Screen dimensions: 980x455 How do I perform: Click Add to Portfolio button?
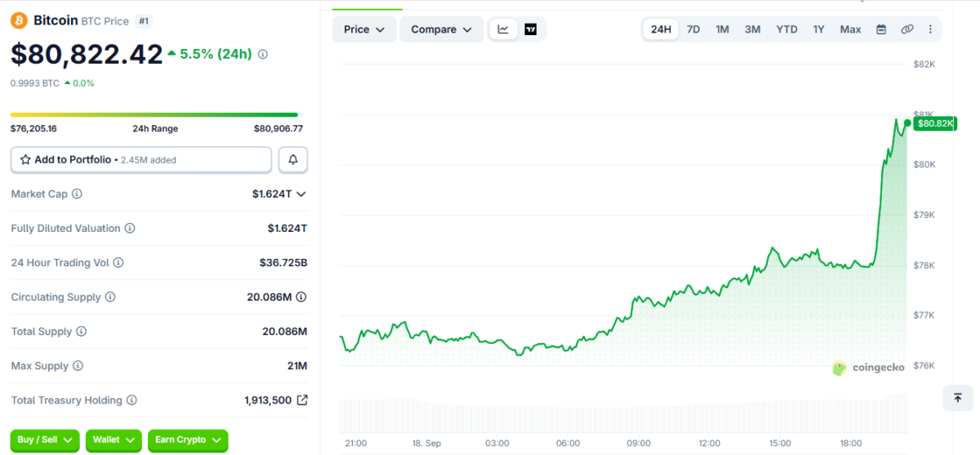[141, 160]
